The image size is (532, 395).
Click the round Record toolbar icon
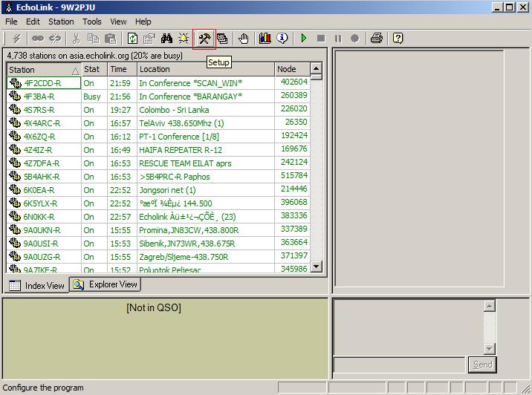tap(354, 39)
